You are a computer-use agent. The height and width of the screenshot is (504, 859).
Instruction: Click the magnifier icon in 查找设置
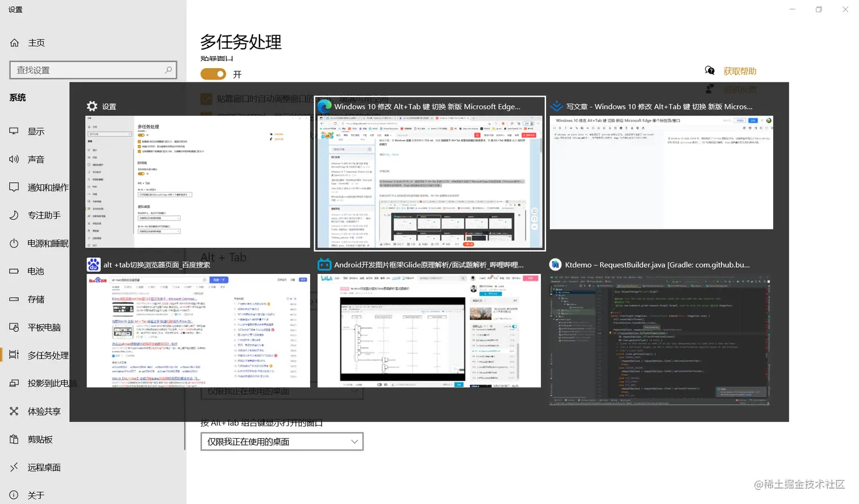(168, 70)
